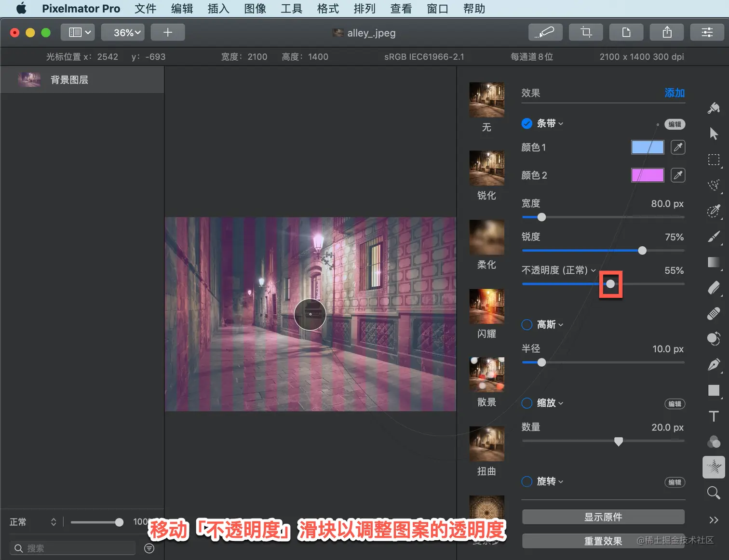
Task: Open the 颜色 1 blue color swatch
Action: click(648, 147)
